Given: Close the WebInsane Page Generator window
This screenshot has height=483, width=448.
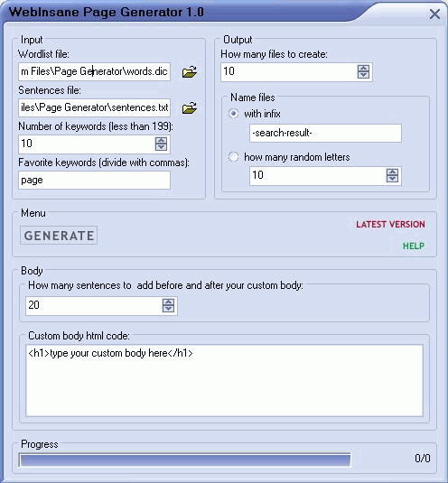Looking at the screenshot, I should [434, 14].
